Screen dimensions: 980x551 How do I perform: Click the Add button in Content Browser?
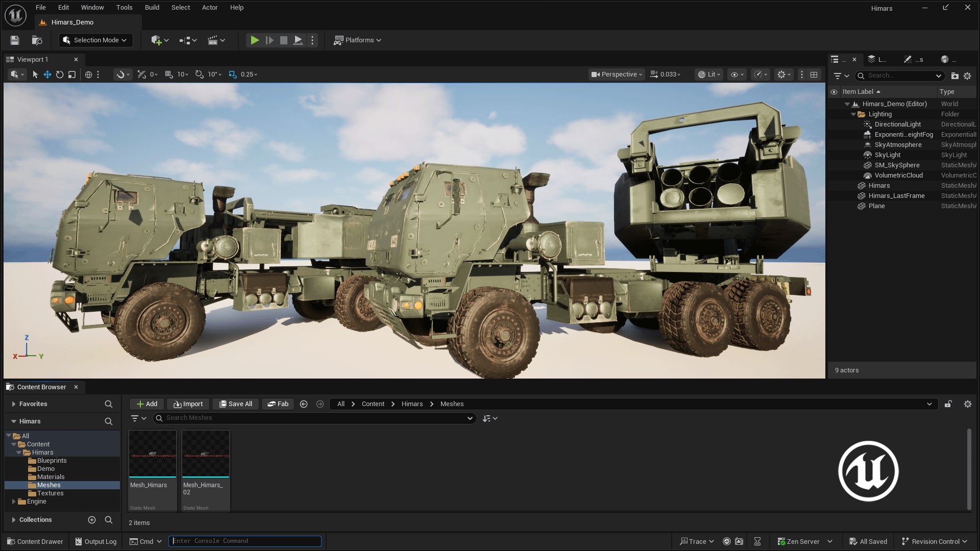coord(147,404)
